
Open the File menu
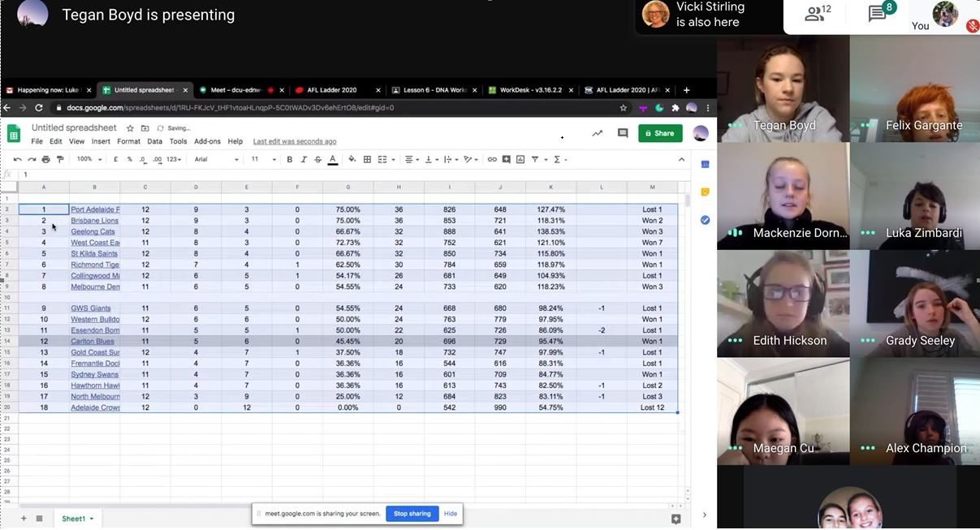click(37, 141)
